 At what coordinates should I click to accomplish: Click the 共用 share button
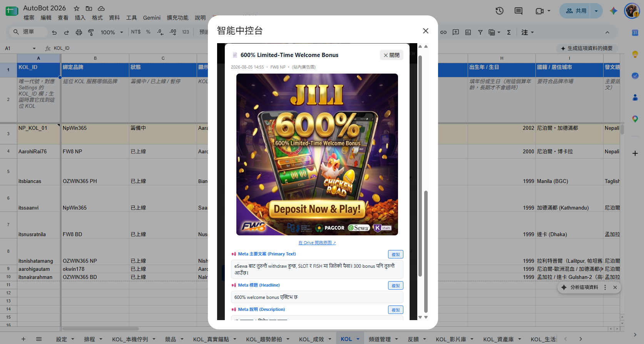point(576,11)
